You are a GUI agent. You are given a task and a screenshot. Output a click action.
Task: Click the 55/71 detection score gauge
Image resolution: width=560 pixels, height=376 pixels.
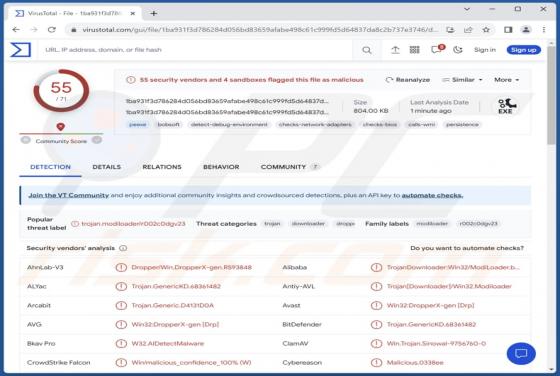(x=61, y=91)
